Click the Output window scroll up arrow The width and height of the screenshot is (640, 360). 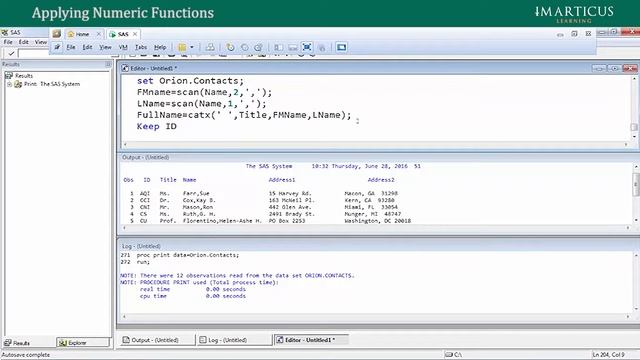tap(636, 167)
